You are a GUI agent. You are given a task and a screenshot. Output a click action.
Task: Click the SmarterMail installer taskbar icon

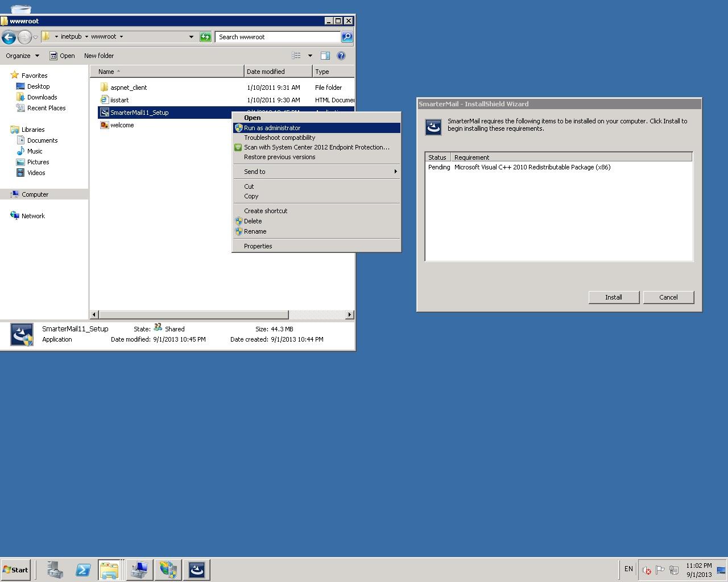[197, 569]
